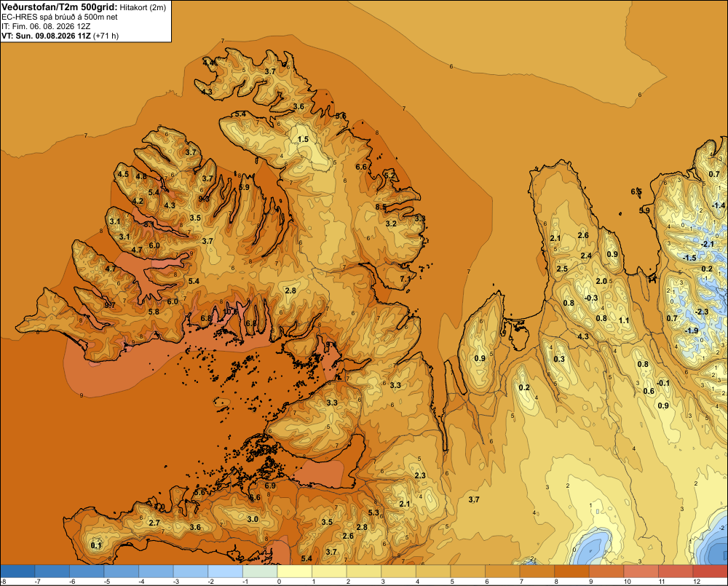Click the '0.1' temperature label

(x=96, y=546)
